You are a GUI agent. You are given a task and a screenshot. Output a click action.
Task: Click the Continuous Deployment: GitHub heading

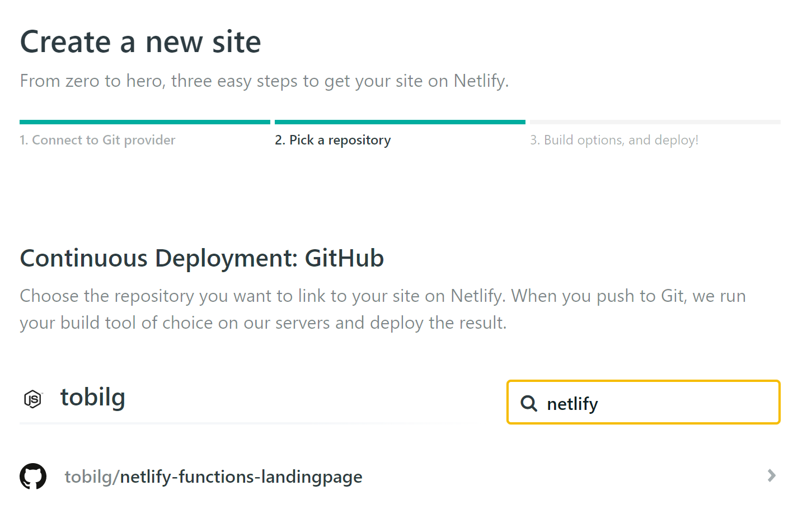pos(201,258)
